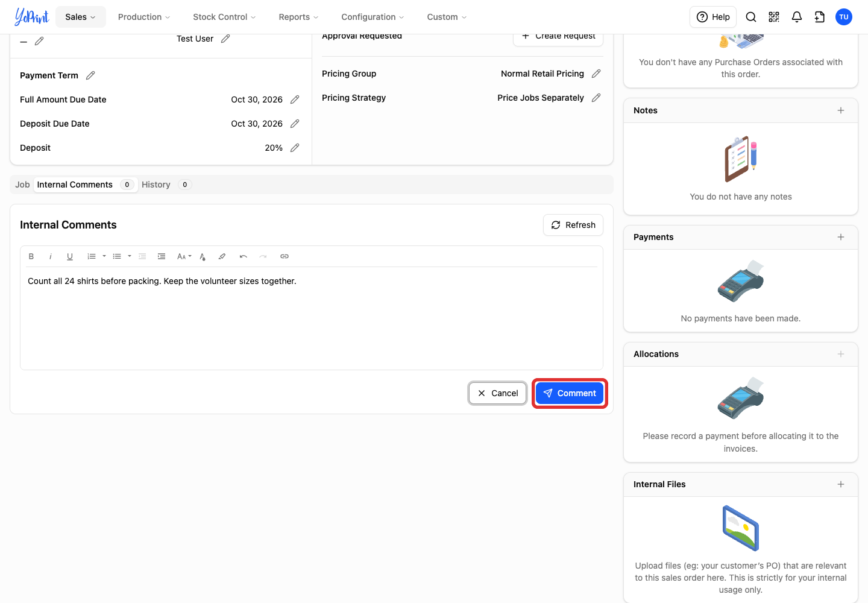The height and width of the screenshot is (603, 868).
Task: Expand the Production menu
Action: point(144,17)
